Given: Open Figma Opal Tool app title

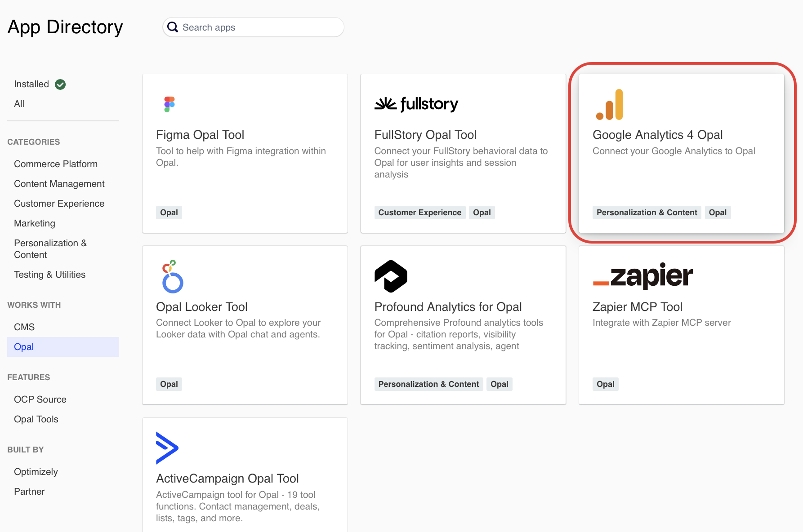Looking at the screenshot, I should (200, 135).
